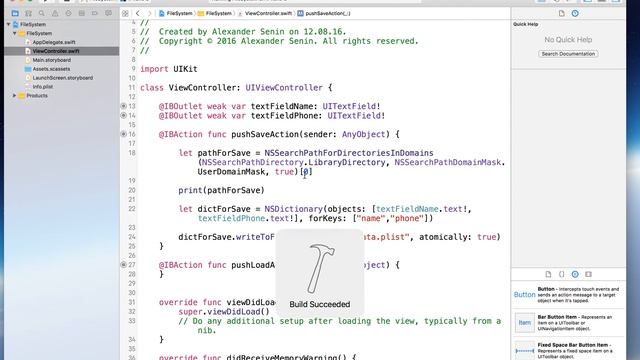Open pushSaveAction method jump bar segment
Image resolution: width=640 pixels, height=360 pixels.
(x=324, y=13)
